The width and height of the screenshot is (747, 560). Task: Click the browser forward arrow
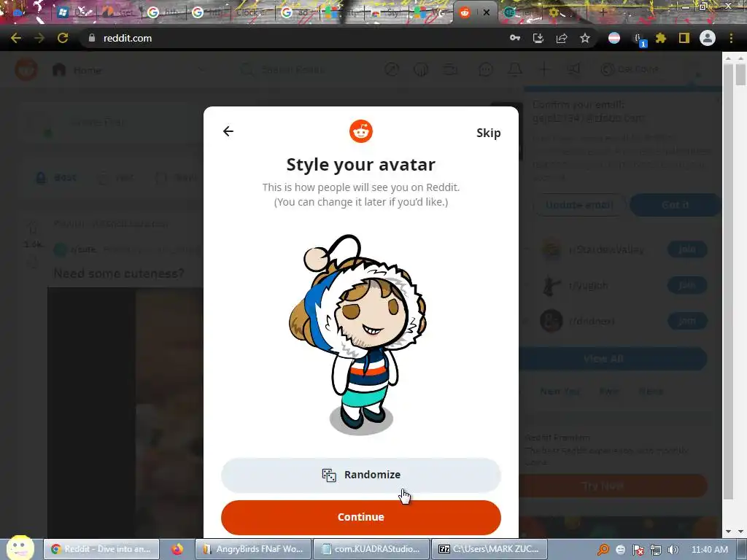[x=39, y=38]
